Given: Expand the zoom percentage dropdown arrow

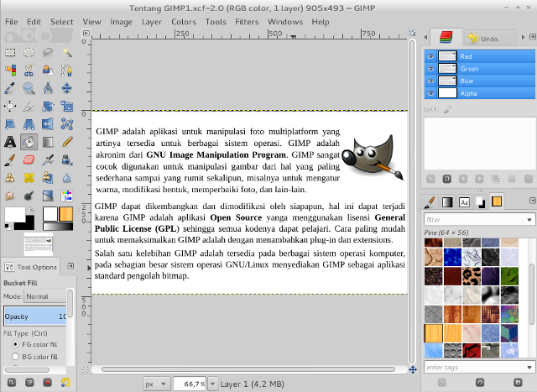Looking at the screenshot, I should click(212, 384).
